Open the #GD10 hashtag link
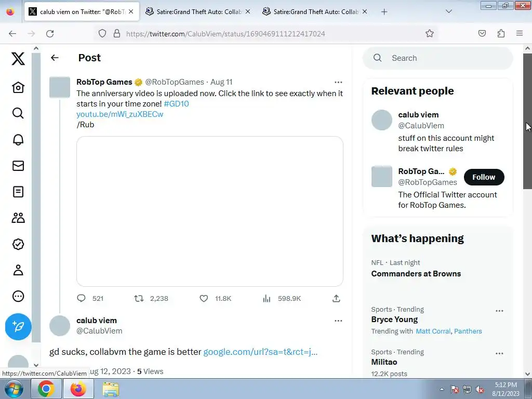This screenshot has width=532, height=399. [x=177, y=104]
